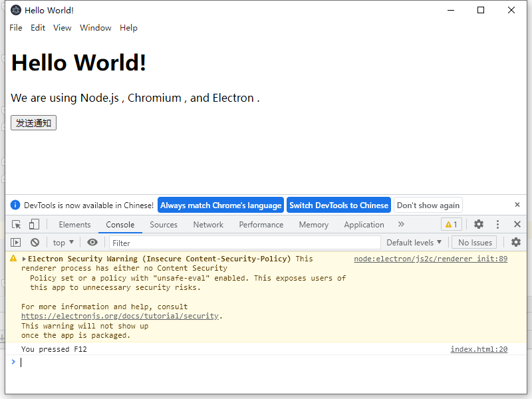The height and width of the screenshot is (399, 532).
Task: Click the Hello World! heading
Action: pos(78,63)
